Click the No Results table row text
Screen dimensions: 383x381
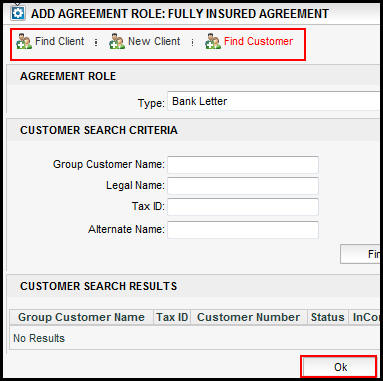39,338
